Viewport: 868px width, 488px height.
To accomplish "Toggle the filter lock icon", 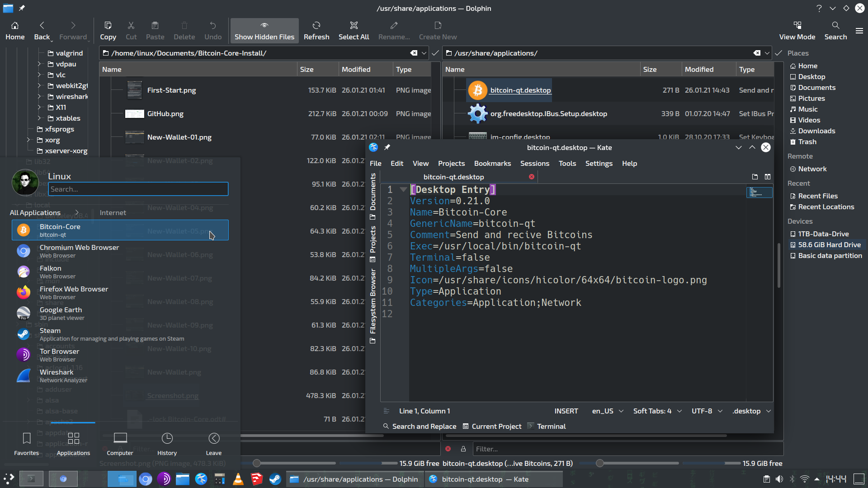I will [463, 449].
